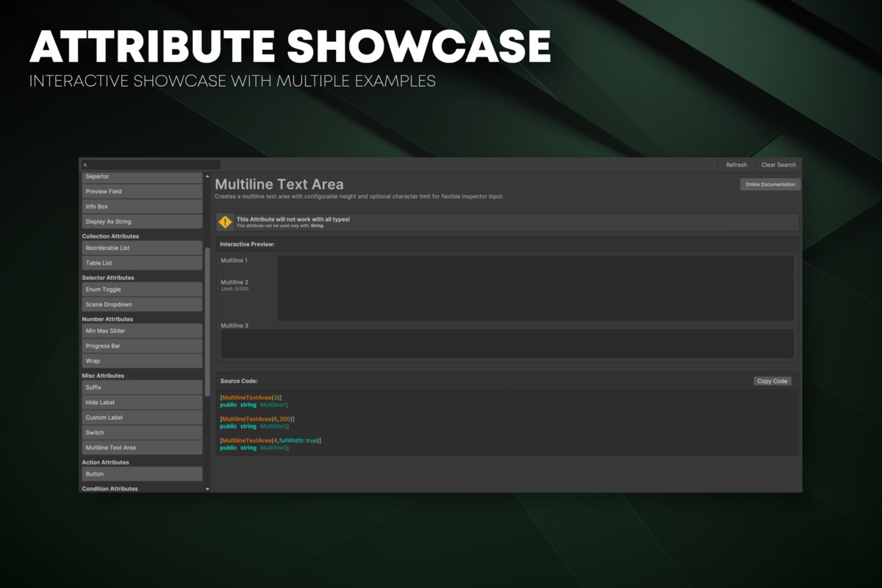This screenshot has height=588, width=882.
Task: Open the Info Box attribute page
Action: tap(142, 207)
